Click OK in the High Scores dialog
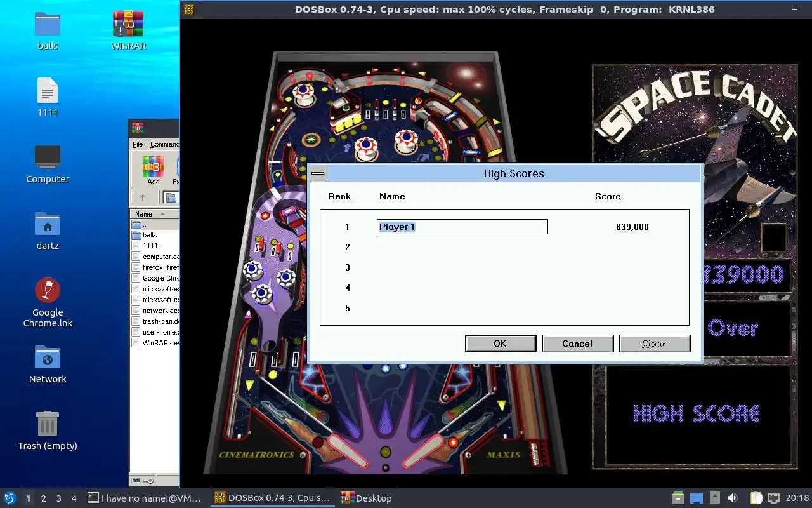This screenshot has width=812, height=508. coord(501,344)
